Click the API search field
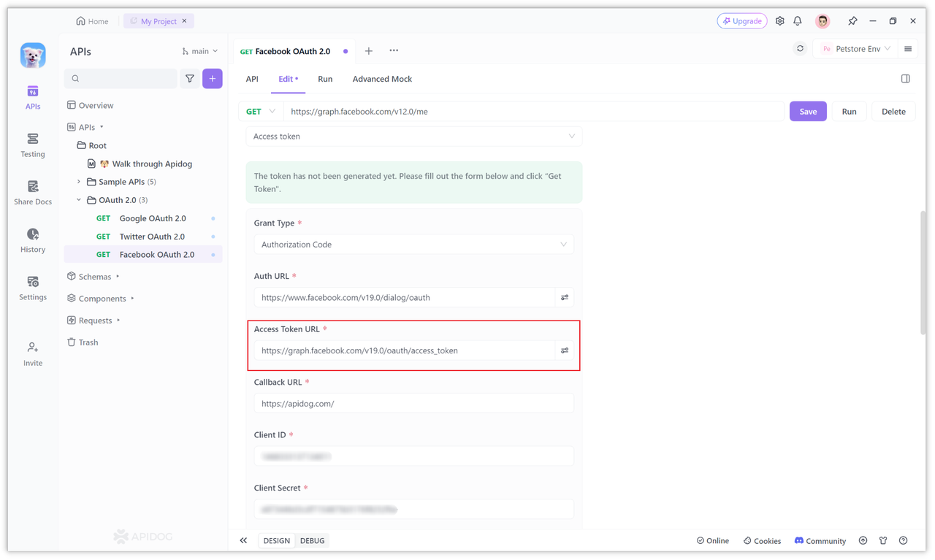The height and width of the screenshot is (560, 935). (121, 78)
